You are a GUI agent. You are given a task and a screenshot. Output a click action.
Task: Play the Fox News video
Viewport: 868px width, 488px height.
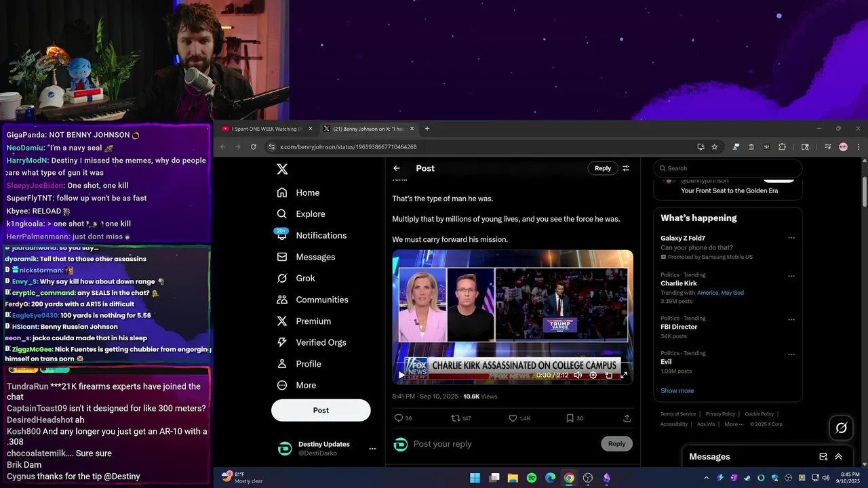(401, 375)
